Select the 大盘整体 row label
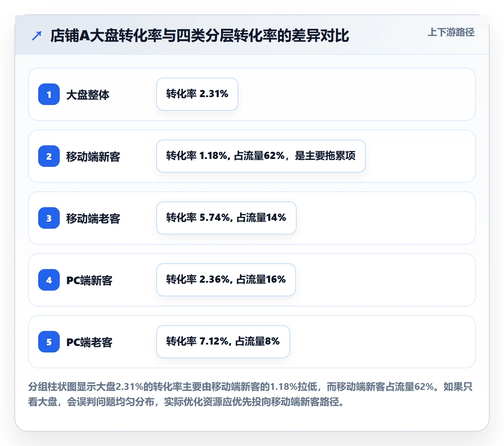Viewport: 504px width, 446px height. pos(88,95)
